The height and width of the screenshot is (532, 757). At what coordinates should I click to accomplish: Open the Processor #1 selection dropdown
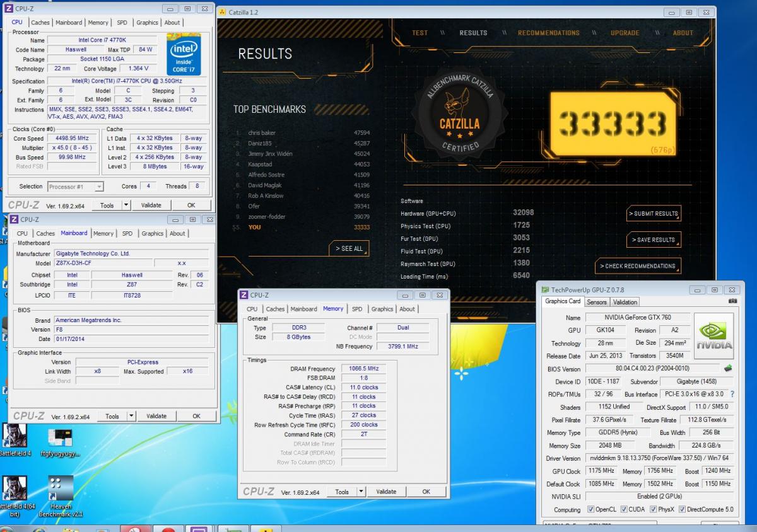pos(74,187)
